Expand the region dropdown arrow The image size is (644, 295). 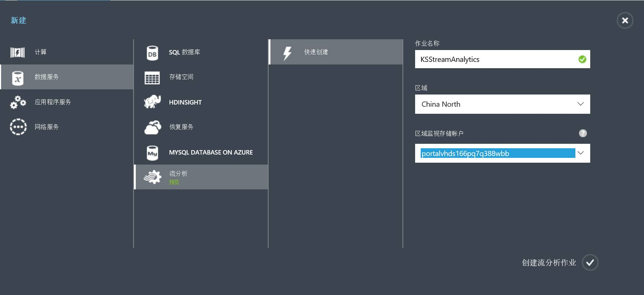[581, 104]
